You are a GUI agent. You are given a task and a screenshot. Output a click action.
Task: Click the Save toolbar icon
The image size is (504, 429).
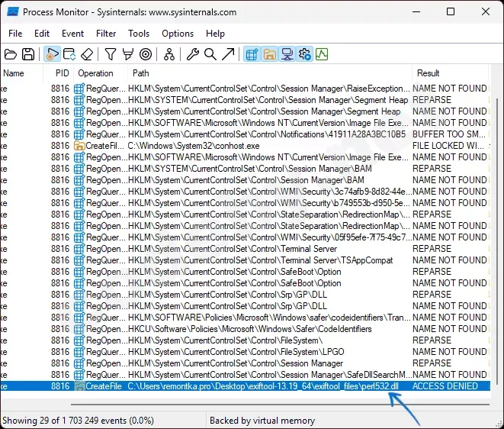(28, 54)
